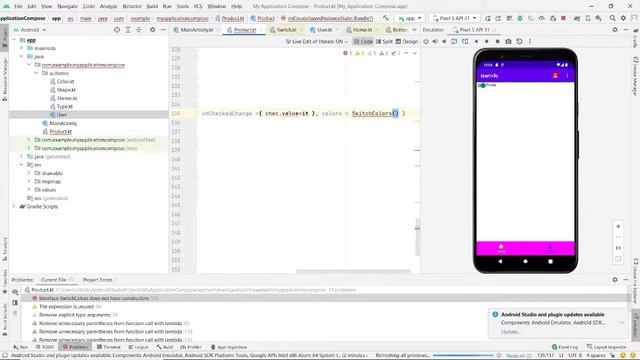
Task: Show hidden editor tabs chevron
Action: tap(414, 30)
